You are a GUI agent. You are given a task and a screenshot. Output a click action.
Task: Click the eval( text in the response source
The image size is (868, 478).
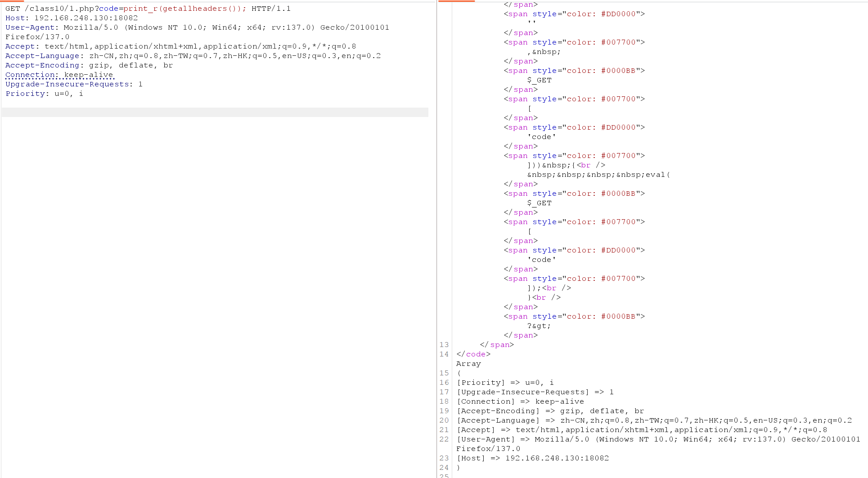[x=657, y=175]
